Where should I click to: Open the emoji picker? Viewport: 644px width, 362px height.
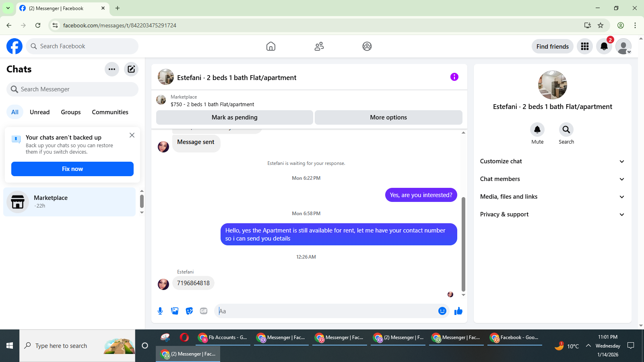442,311
